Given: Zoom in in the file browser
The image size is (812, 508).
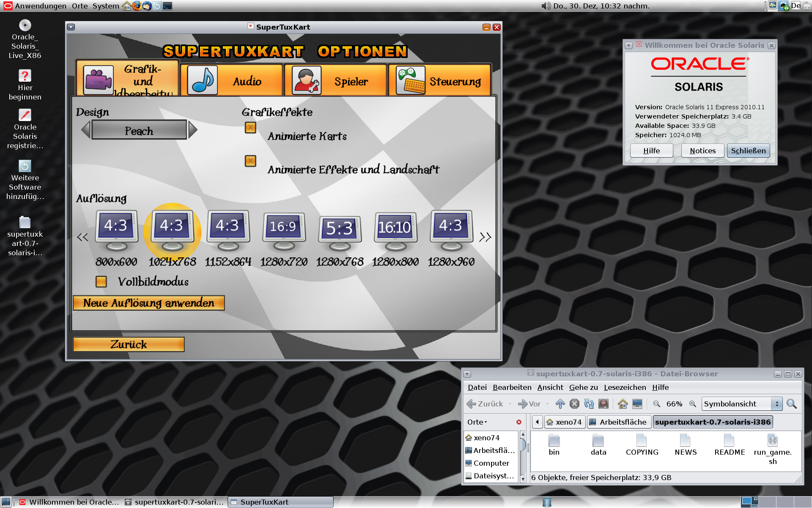Looking at the screenshot, I should click(692, 404).
